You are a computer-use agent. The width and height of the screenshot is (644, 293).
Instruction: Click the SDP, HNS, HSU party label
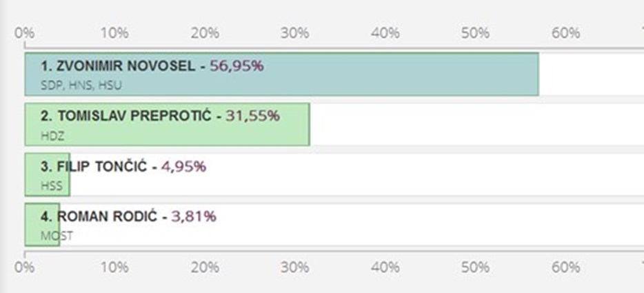click(x=81, y=86)
